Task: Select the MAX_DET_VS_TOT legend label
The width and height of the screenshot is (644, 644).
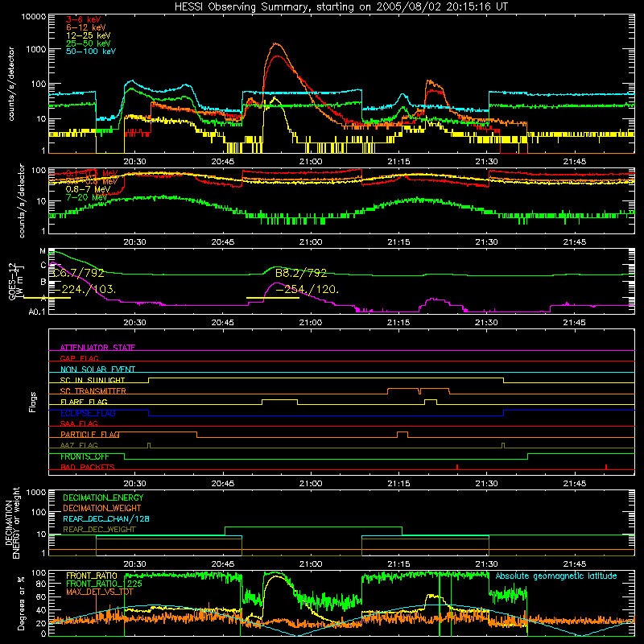Action: (99, 592)
